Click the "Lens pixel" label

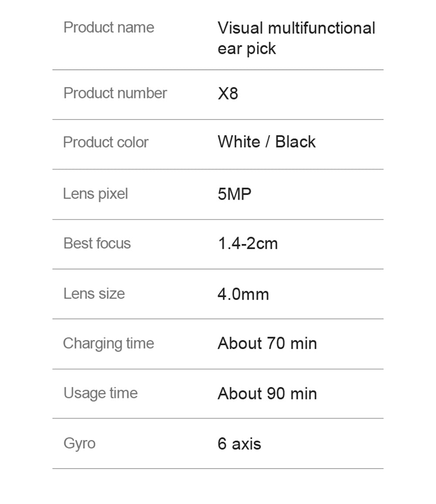tap(95, 193)
